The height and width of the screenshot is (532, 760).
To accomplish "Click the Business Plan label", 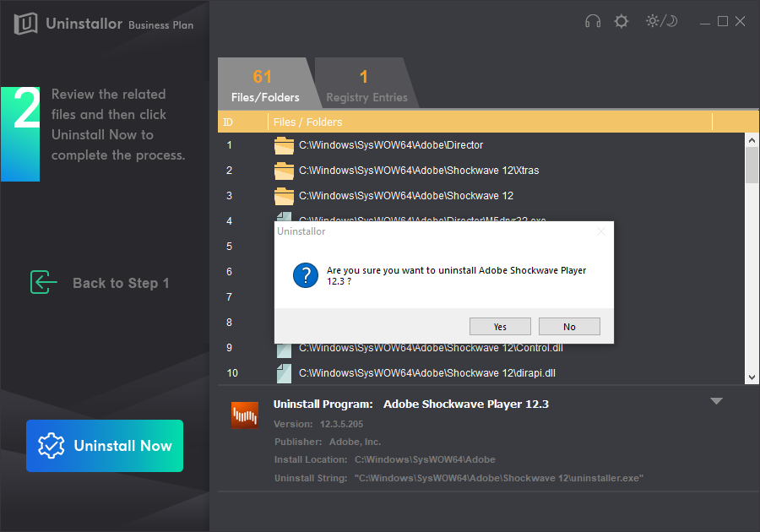I will click(161, 25).
